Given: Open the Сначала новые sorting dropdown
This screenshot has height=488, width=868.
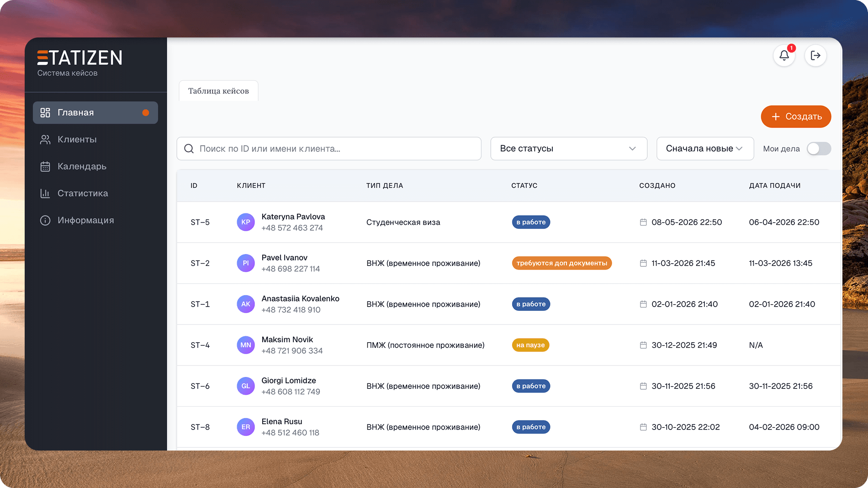Looking at the screenshot, I should pyautogui.click(x=705, y=149).
